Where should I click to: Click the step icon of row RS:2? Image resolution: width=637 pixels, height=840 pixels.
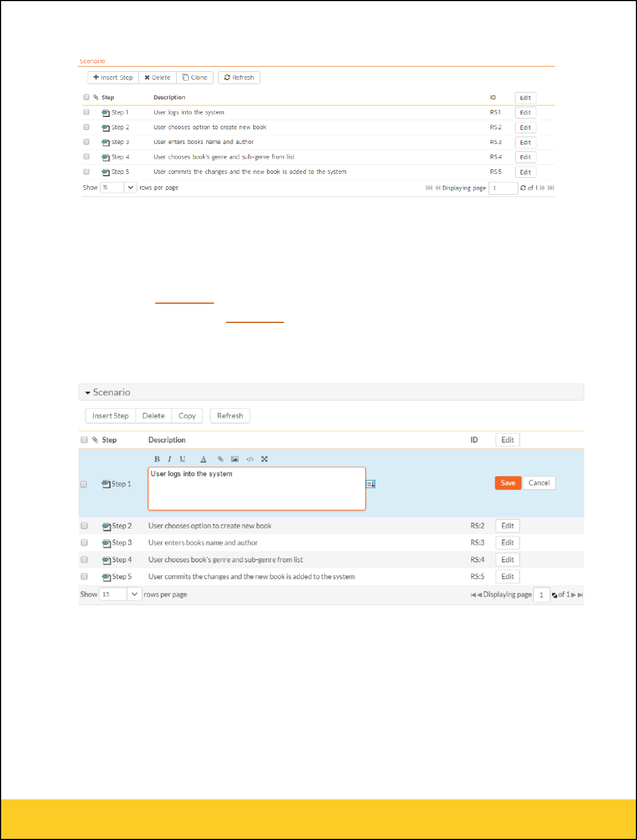pos(107,526)
